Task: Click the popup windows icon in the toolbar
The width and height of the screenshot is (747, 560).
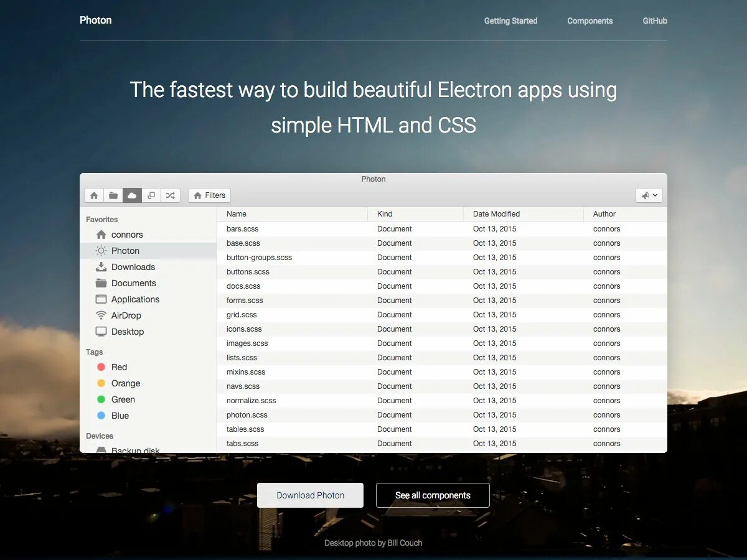Action: [151, 195]
